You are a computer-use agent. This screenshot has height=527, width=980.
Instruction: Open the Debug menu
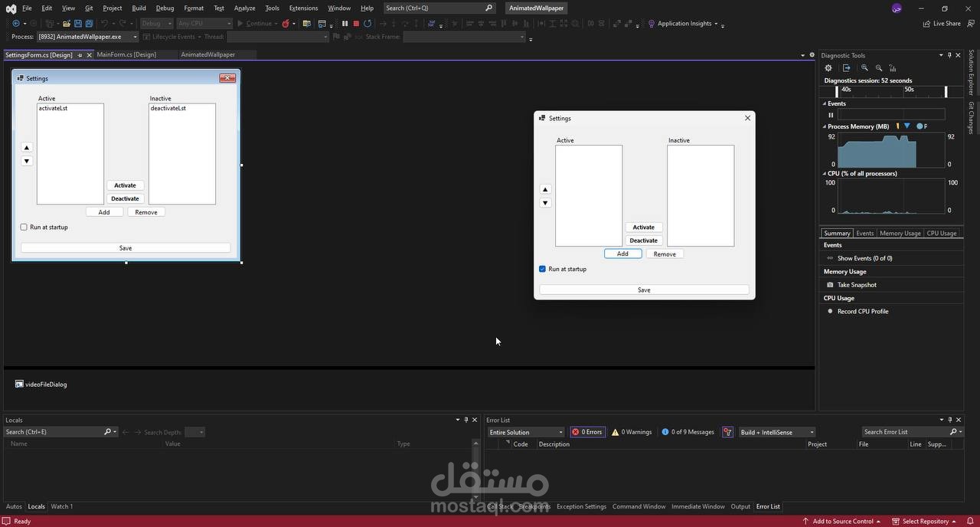pos(165,8)
